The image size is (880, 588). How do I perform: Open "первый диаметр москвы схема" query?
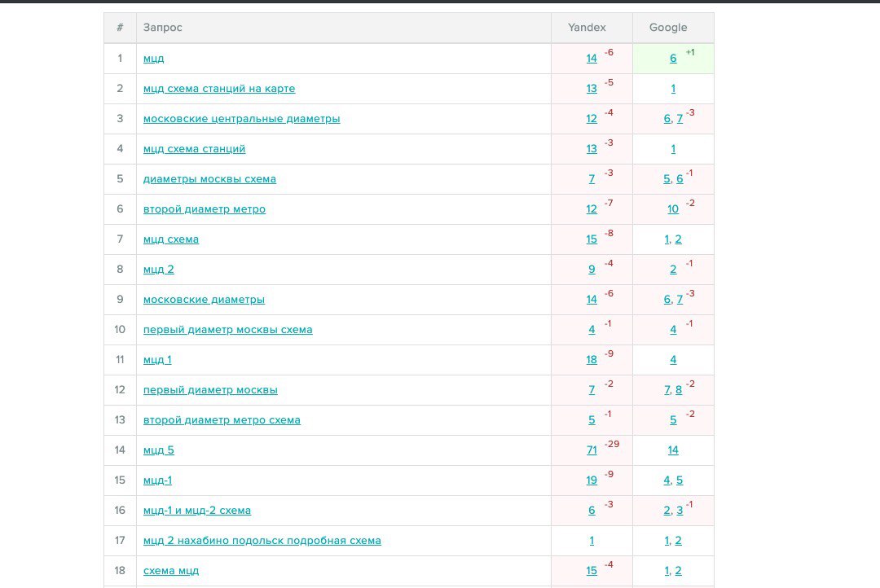tap(228, 330)
